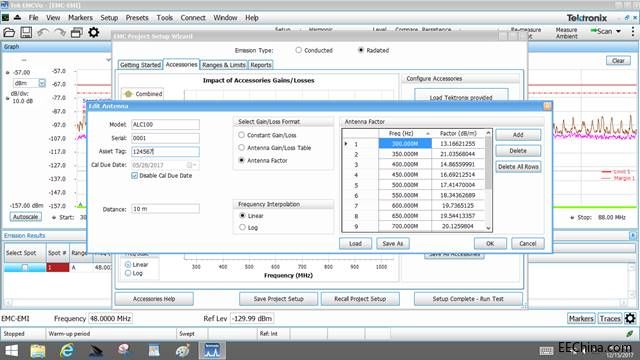Click the cascade windows toolbar icon
640x360 pixels.
click(x=77, y=33)
